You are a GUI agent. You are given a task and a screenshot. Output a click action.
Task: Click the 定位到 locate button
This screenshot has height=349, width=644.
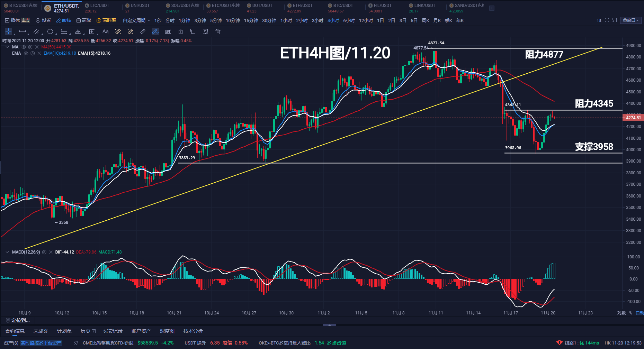coord(18,320)
